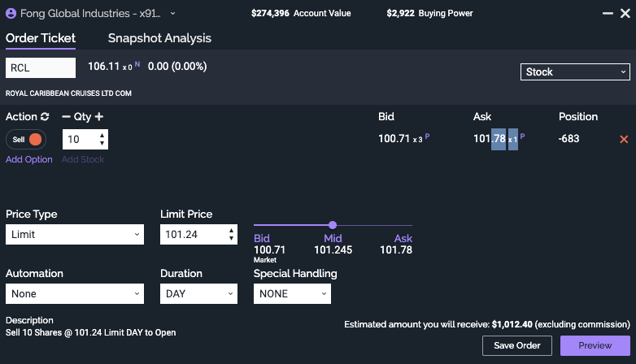Expand the Fong Global Industries account dropdown
The image size is (636, 364).
pyautogui.click(x=172, y=13)
